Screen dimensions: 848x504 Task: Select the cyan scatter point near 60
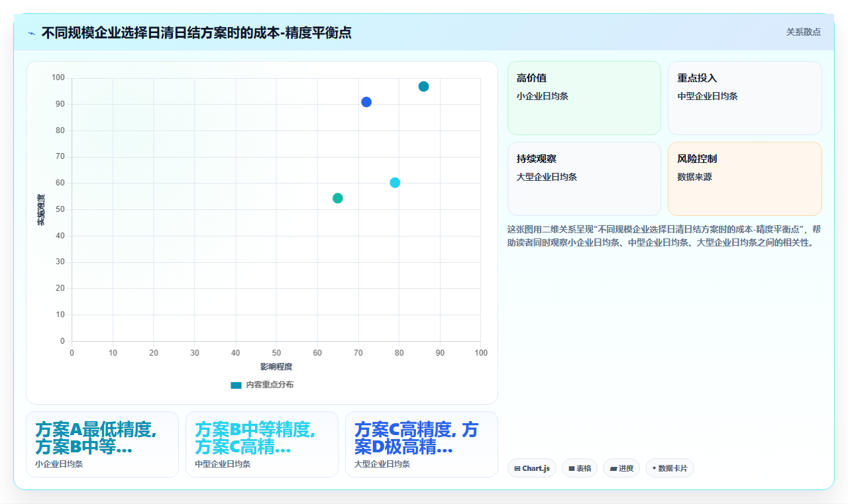(x=395, y=183)
